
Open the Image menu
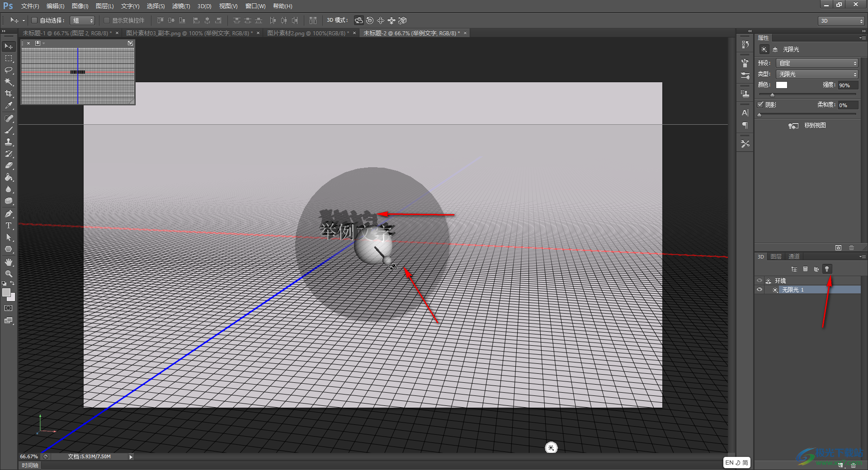tap(80, 6)
